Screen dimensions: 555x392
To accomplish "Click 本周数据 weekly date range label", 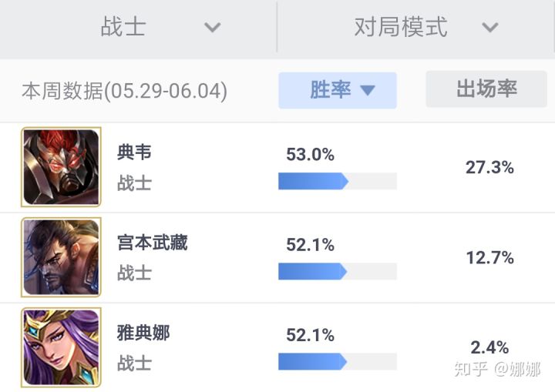I will [124, 92].
